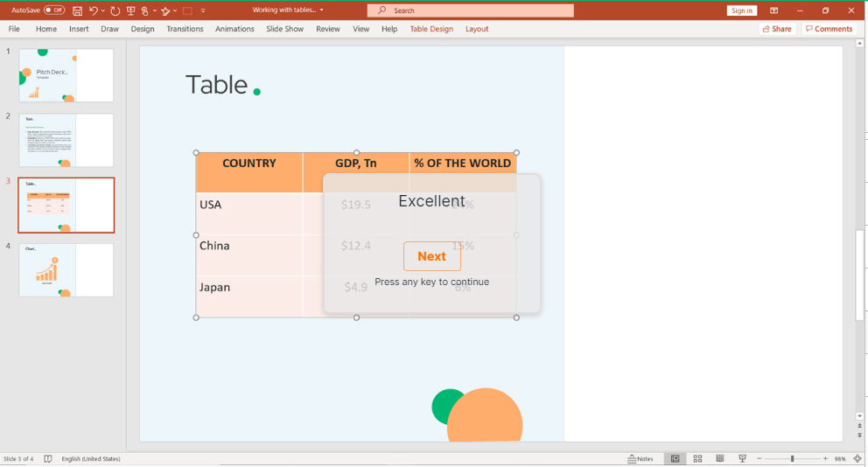The image size is (868, 467).
Task: Click the scrollbar up arrow
Action: [860, 43]
